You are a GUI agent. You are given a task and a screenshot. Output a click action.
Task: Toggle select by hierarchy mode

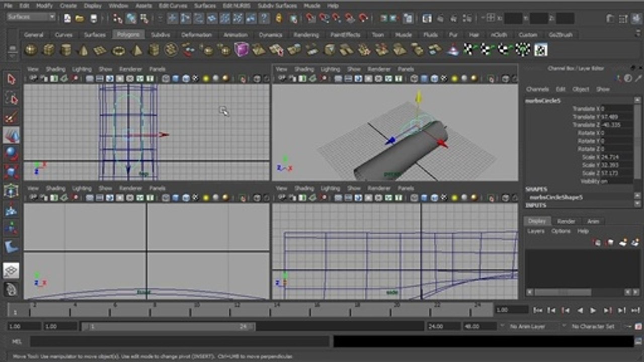point(118,18)
